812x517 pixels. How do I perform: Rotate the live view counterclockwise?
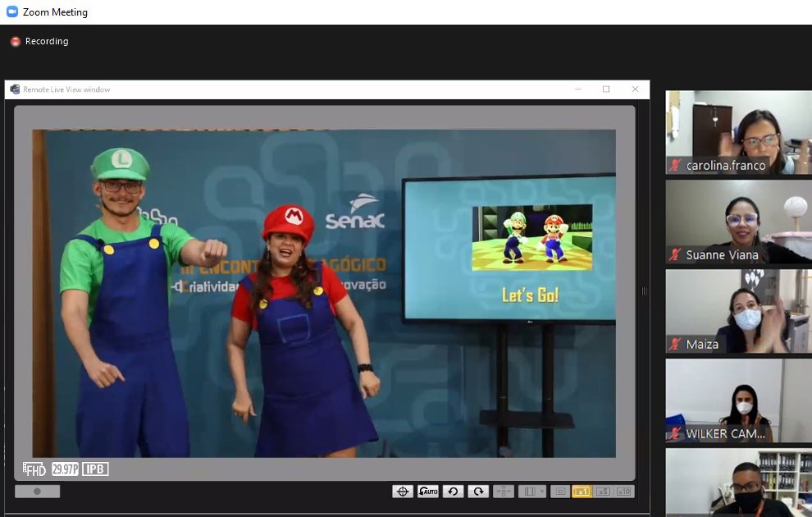pos(453,491)
